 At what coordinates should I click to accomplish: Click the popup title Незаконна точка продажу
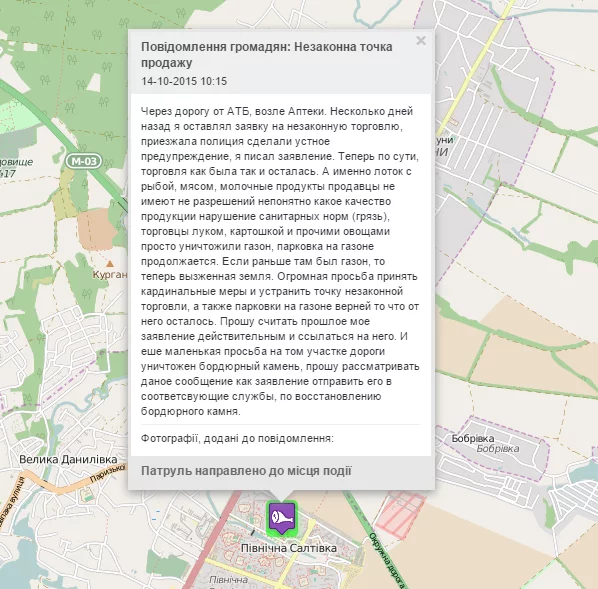(267, 55)
